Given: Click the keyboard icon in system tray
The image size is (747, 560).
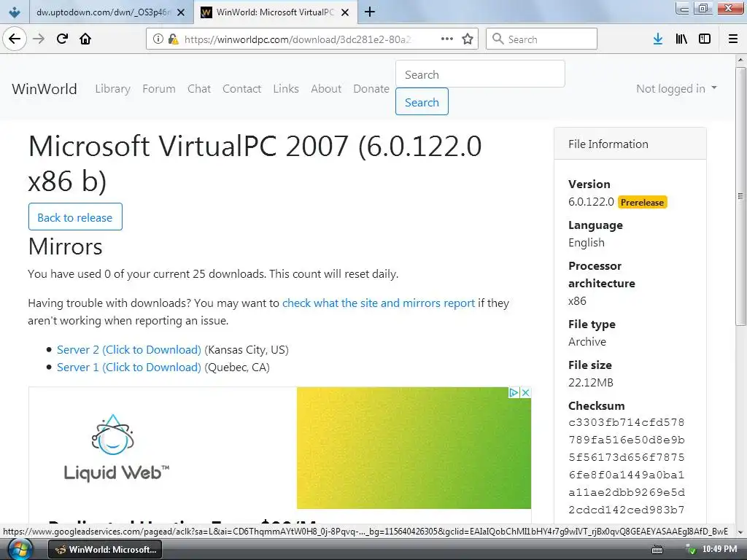Looking at the screenshot, I should [x=657, y=550].
